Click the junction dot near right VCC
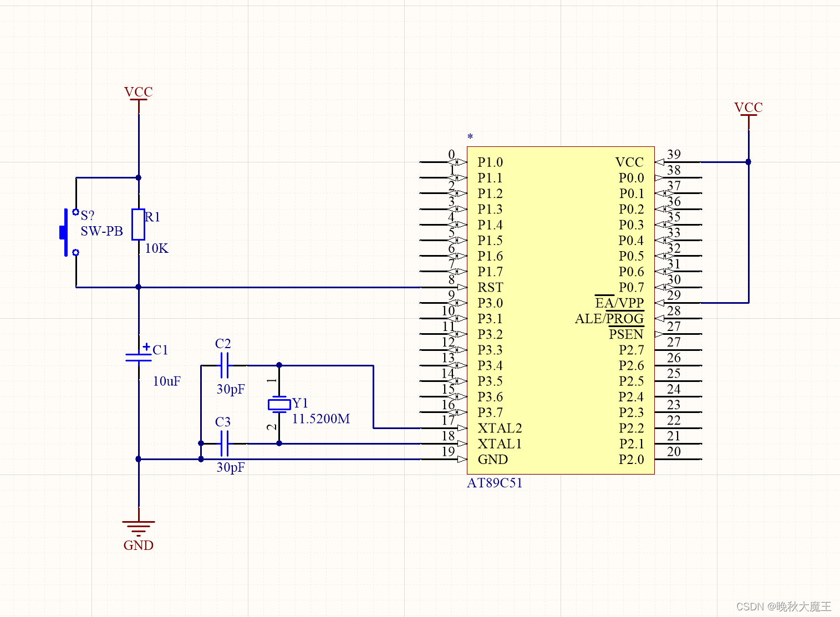The height and width of the screenshot is (617, 840). pyautogui.click(x=749, y=162)
